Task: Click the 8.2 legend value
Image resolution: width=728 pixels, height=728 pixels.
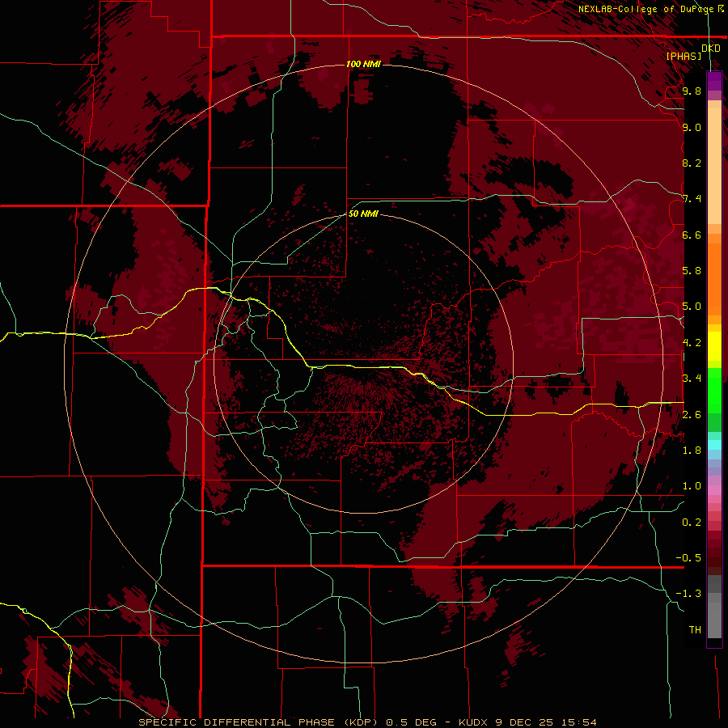Action: (x=692, y=163)
